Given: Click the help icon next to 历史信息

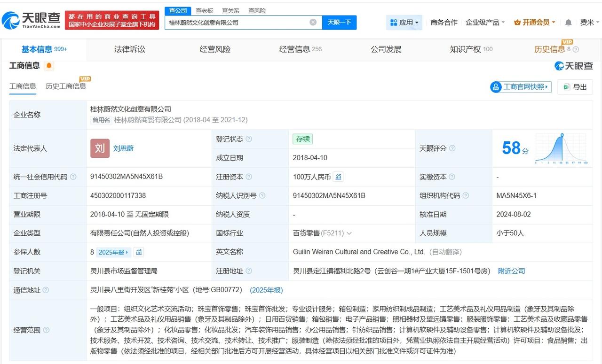Looking at the screenshot, I should point(576,50).
